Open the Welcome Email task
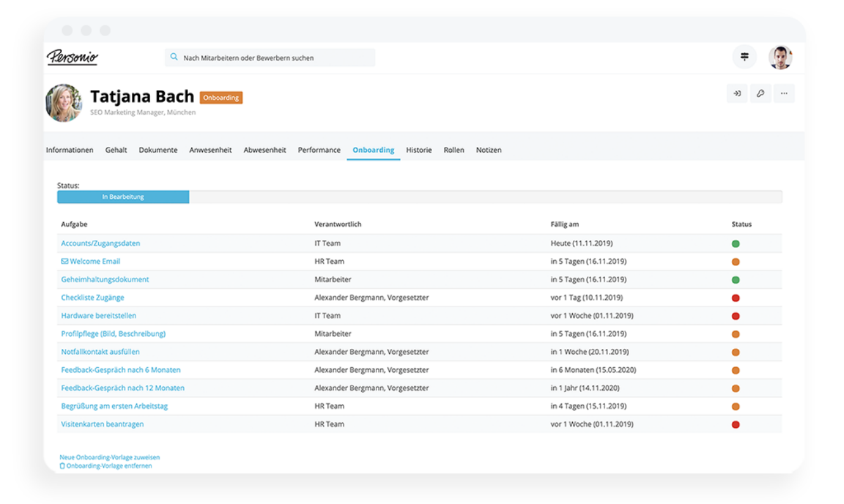This screenshot has height=504, width=844. click(94, 261)
